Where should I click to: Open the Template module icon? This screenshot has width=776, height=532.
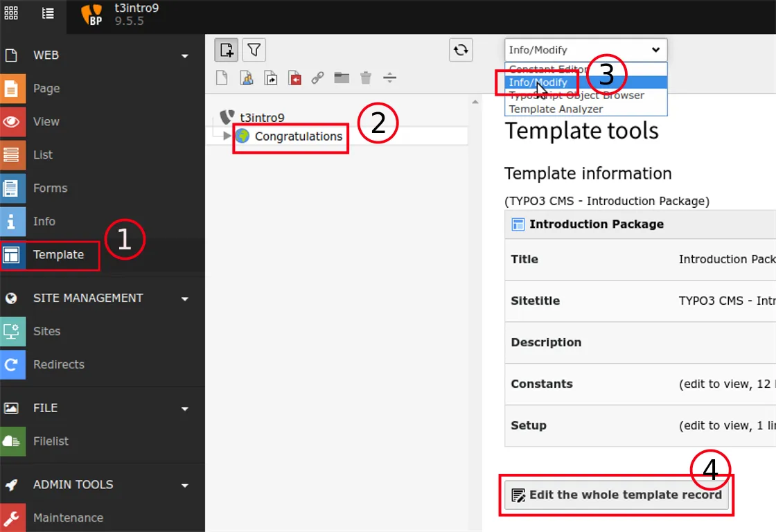coord(12,255)
